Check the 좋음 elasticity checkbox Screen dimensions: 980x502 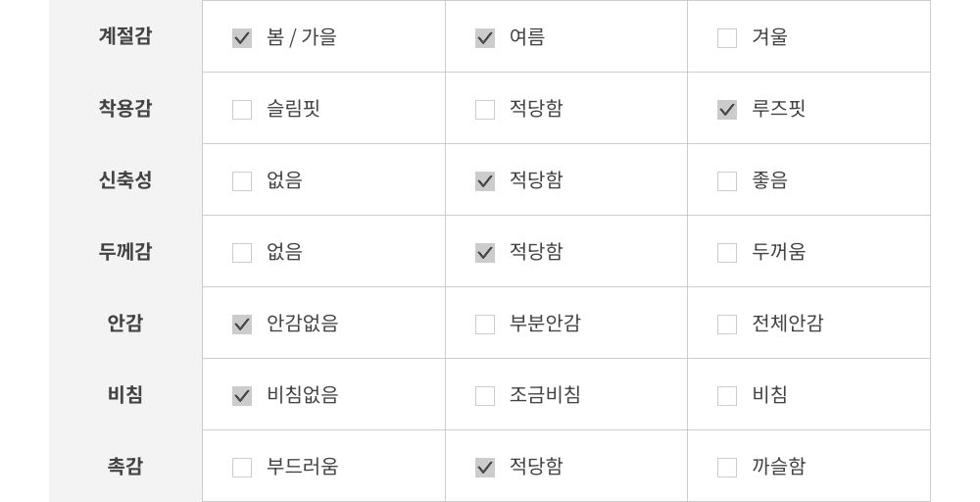(727, 181)
